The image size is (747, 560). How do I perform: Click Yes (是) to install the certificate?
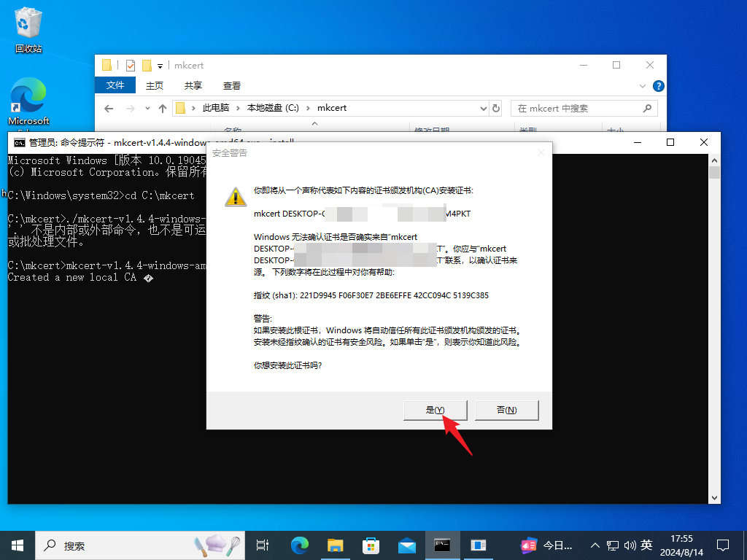[435, 410]
